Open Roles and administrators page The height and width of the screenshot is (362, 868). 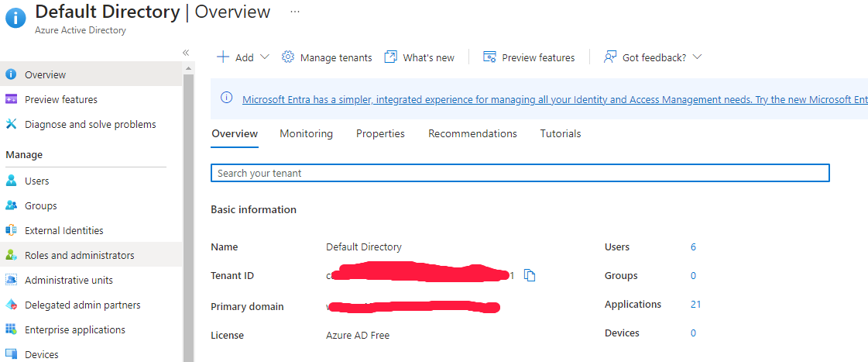click(91, 255)
